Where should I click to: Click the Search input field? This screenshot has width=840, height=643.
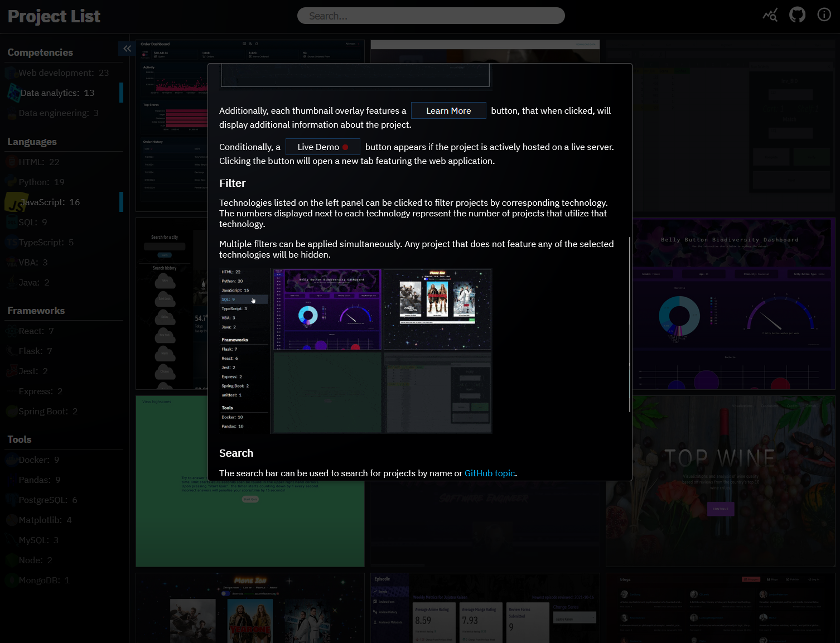point(431,16)
